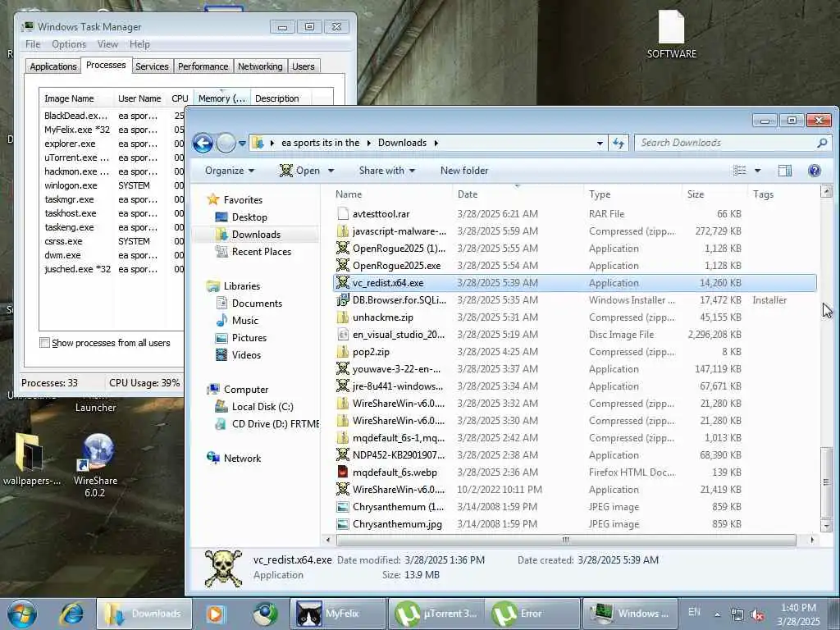Open the Explorer help icon
Viewport: 840px width, 630px height.
pos(815,171)
